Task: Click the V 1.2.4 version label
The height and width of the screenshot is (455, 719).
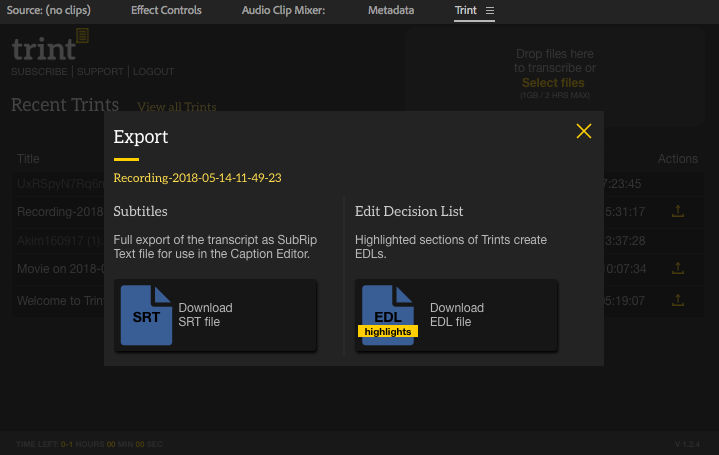Action: (x=687, y=444)
